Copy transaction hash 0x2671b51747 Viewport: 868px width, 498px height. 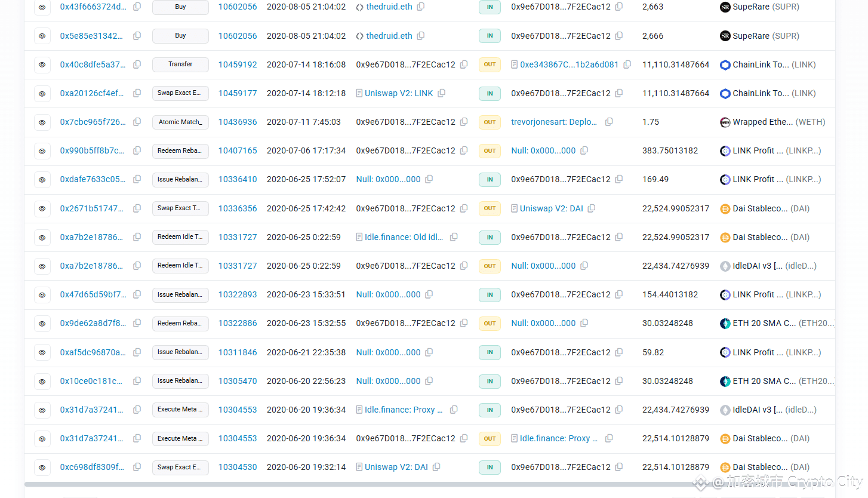tap(137, 208)
